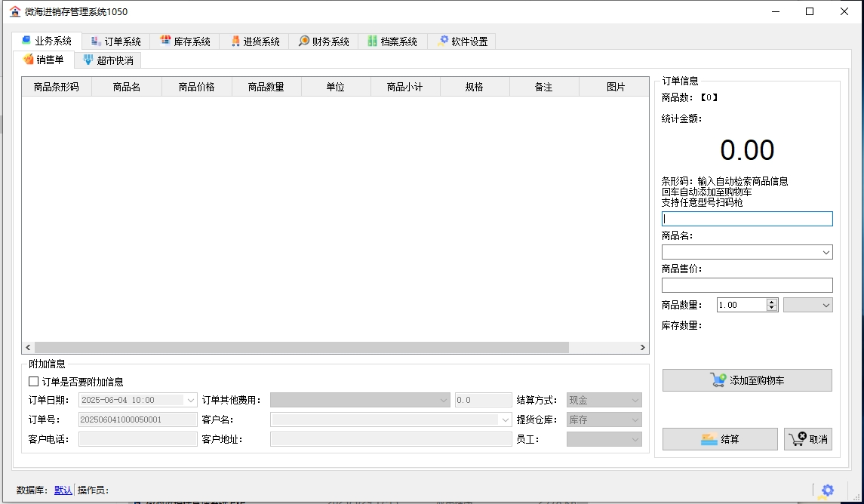Click the 默认 database link
Image resolution: width=864 pixels, height=504 pixels.
63,490
